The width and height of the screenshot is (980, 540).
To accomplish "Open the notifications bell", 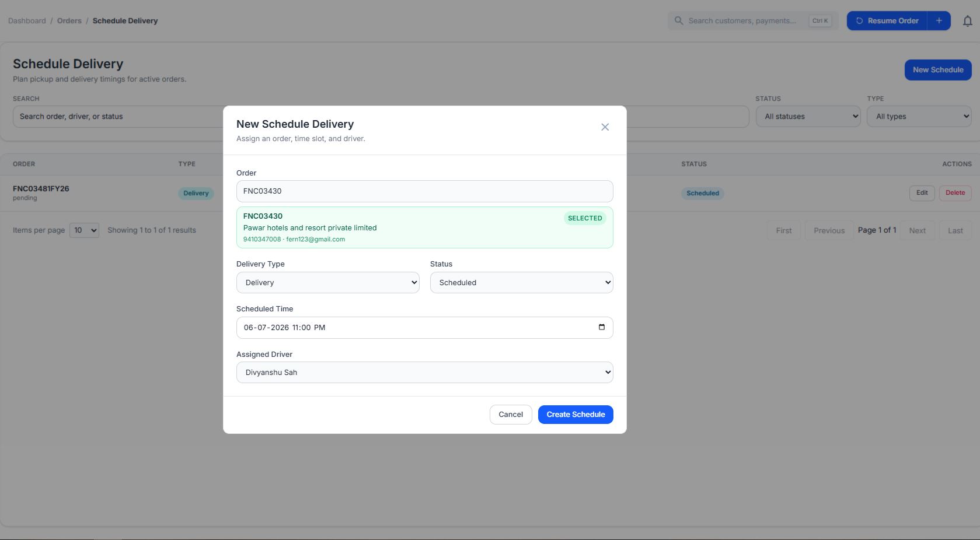I will [967, 21].
